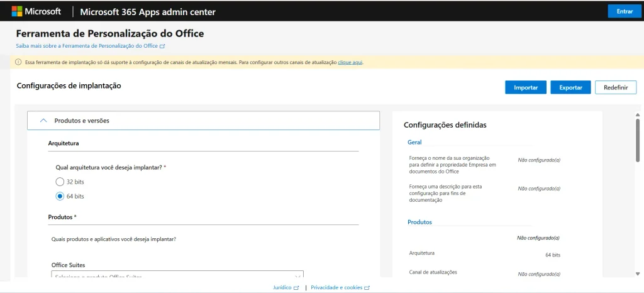Click Microsoft 365 Apps admin center title
The image size is (644, 293).
[148, 12]
